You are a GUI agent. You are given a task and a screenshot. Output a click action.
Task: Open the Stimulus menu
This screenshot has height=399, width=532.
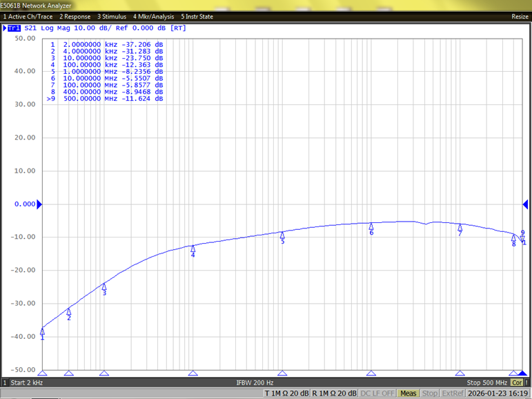[x=112, y=17]
